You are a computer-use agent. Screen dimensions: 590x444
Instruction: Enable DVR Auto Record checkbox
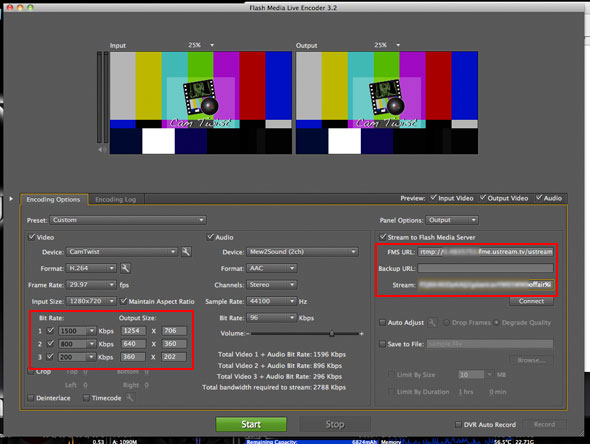[x=458, y=424]
